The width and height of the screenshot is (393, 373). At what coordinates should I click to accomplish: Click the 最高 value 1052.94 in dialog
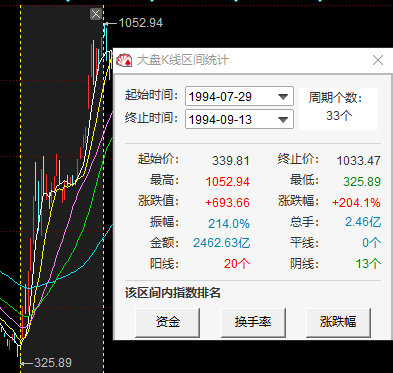[228, 182]
